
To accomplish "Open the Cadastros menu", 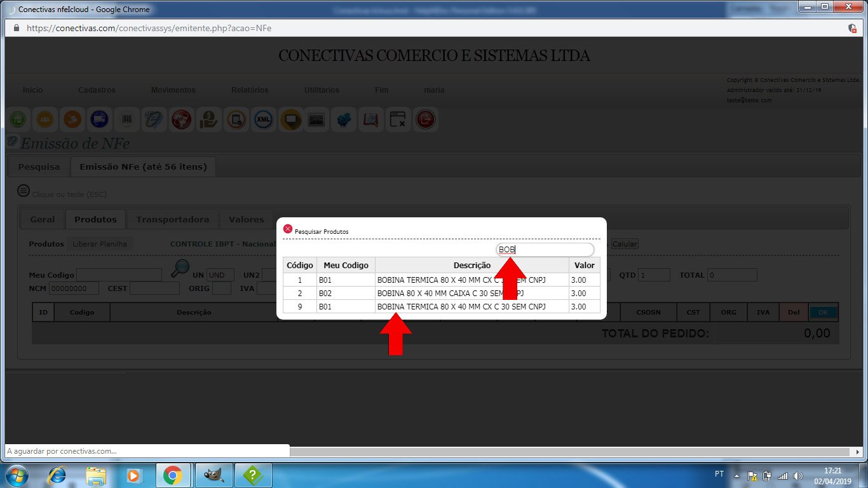I will (97, 90).
